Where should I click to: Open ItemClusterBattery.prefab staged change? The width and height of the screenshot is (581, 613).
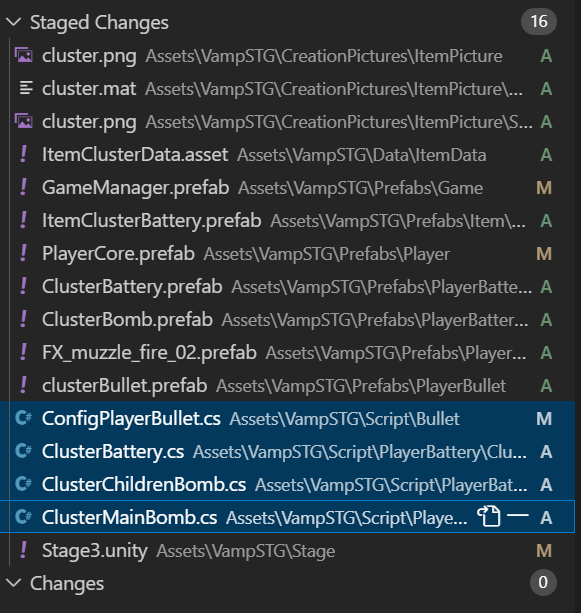[x=287, y=220]
